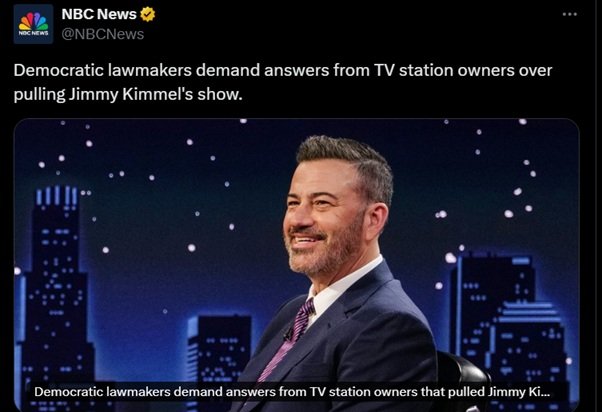
Task: Click the NBC News peacock avatar
Action: 33,24
